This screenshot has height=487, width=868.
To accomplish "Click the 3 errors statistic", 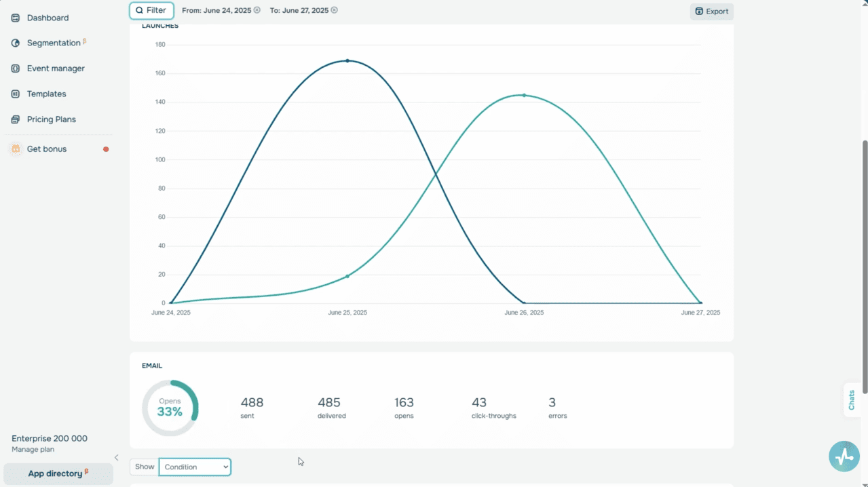I will coord(557,408).
